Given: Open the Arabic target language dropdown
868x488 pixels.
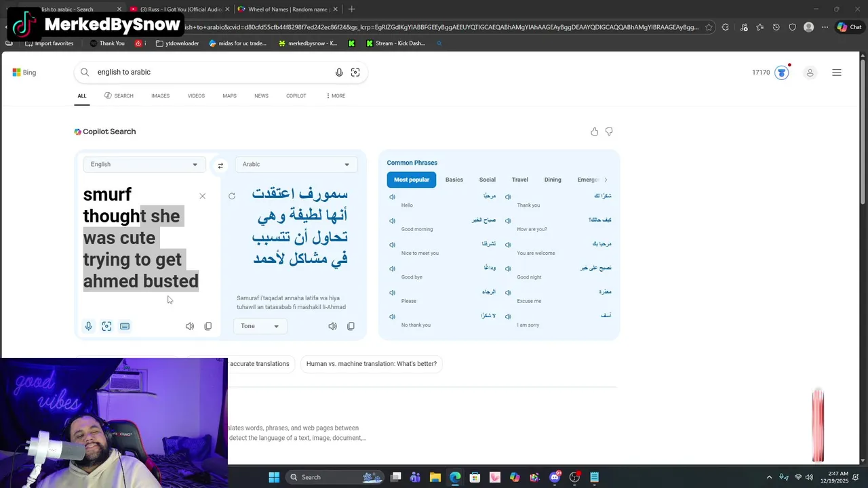Looking at the screenshot, I should tap(296, 164).
